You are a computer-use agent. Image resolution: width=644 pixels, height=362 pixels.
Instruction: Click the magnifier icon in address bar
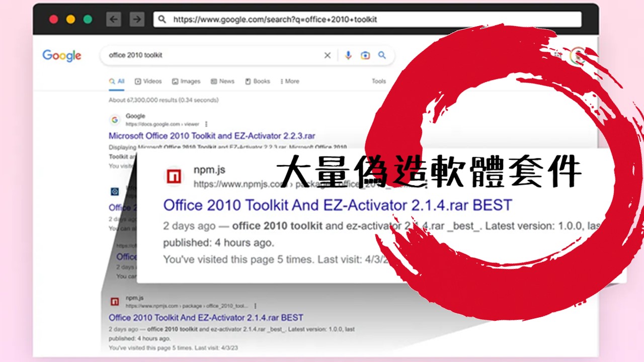162,20
